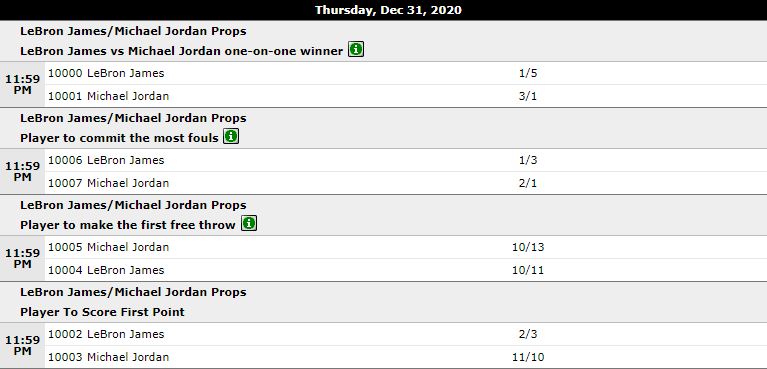Select LeBron James 10/11 first free throw odds
The height and width of the screenshot is (369, 767).
tap(528, 270)
